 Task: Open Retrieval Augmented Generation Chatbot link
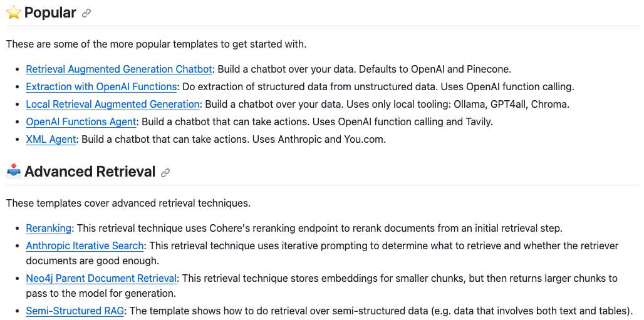coord(119,69)
